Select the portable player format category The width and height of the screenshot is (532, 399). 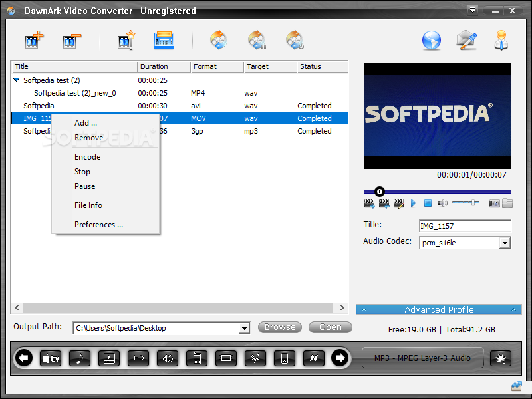coord(285,358)
